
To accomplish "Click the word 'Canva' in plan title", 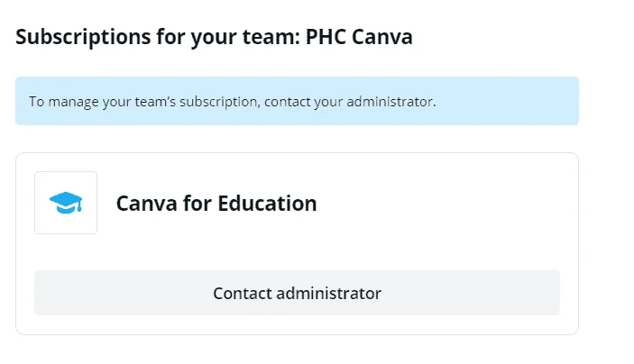I will (x=147, y=204).
